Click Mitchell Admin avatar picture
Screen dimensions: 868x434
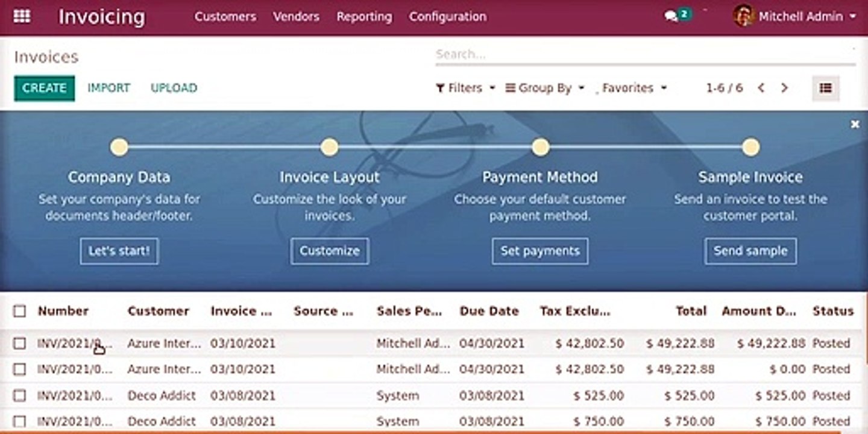pyautogui.click(x=744, y=16)
